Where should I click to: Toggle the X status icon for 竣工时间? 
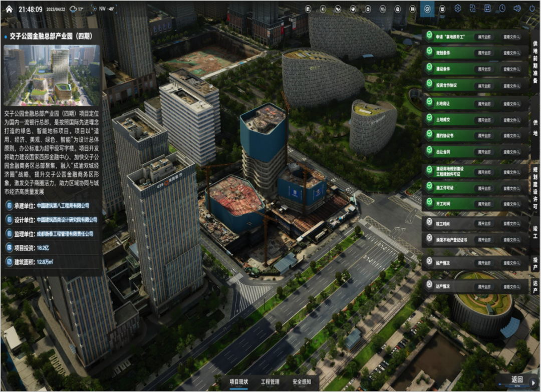(x=429, y=221)
